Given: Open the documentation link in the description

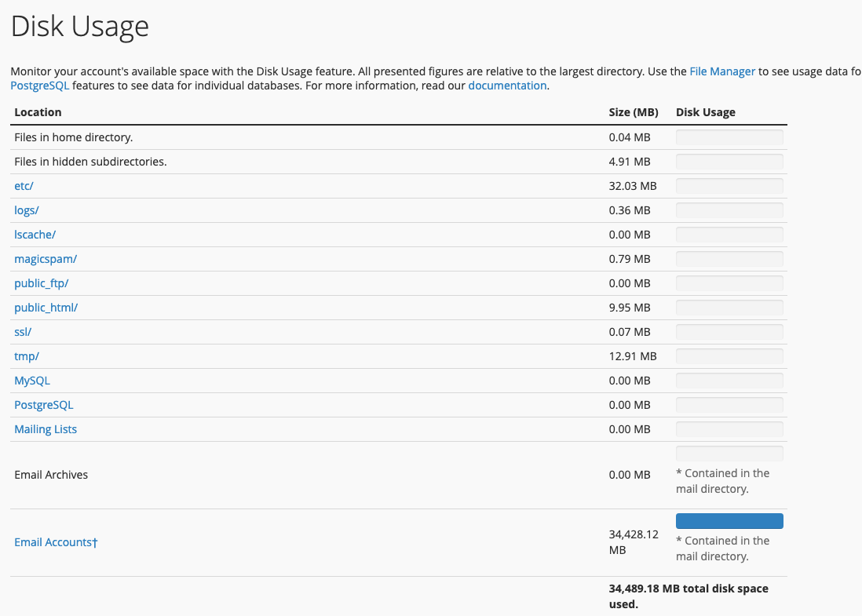Looking at the screenshot, I should pos(507,86).
